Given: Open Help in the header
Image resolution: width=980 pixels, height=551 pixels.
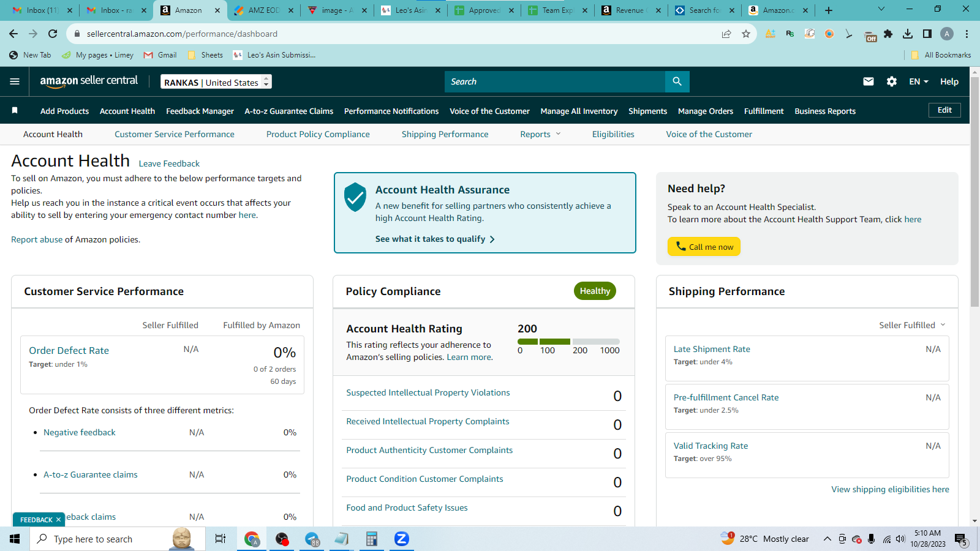Looking at the screenshot, I should coord(949,81).
